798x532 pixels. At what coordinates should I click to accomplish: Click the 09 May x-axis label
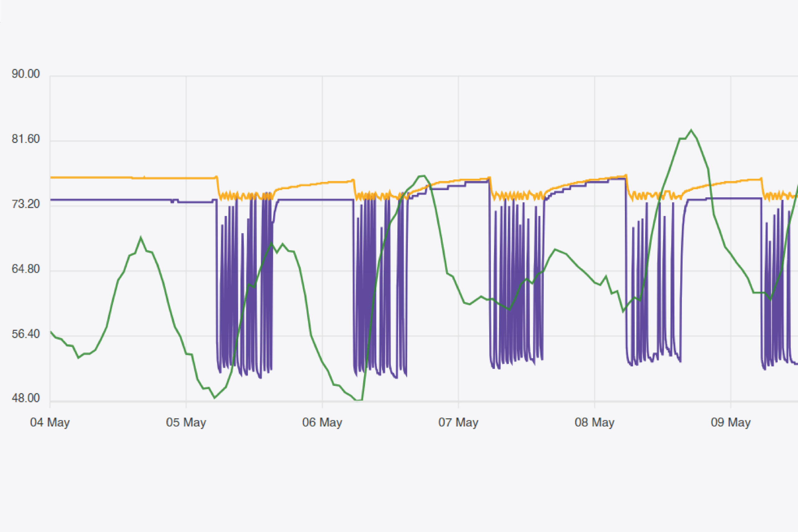730,422
